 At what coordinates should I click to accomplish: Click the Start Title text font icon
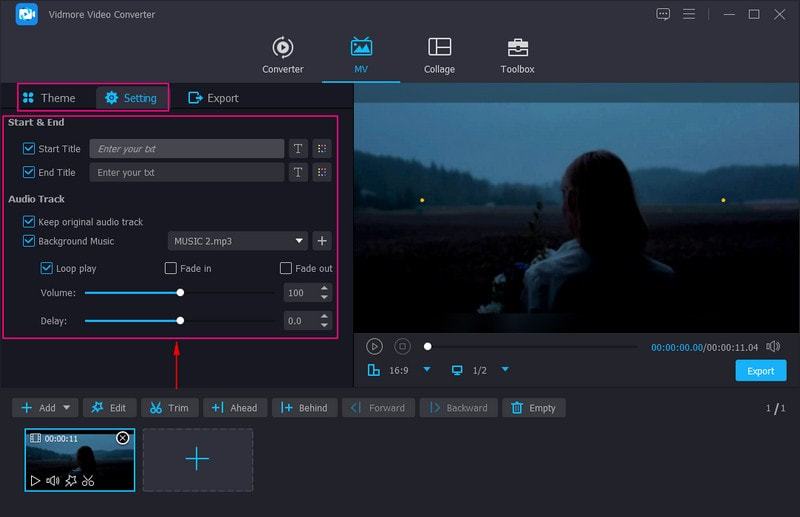[298, 149]
